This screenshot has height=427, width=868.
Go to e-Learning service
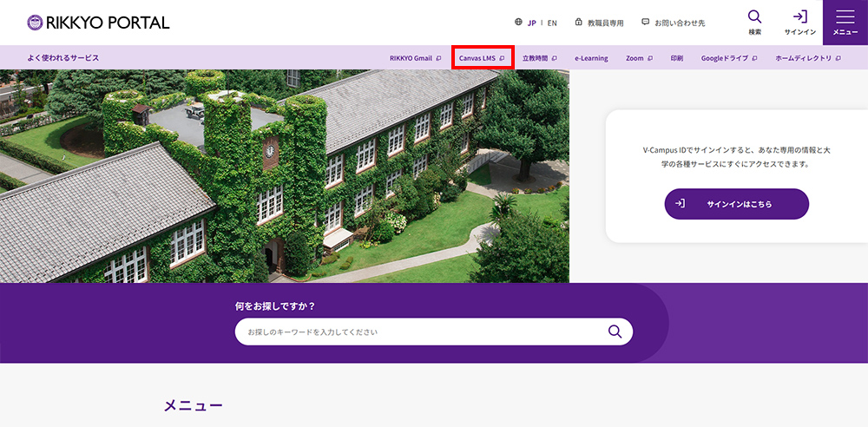[x=591, y=58]
